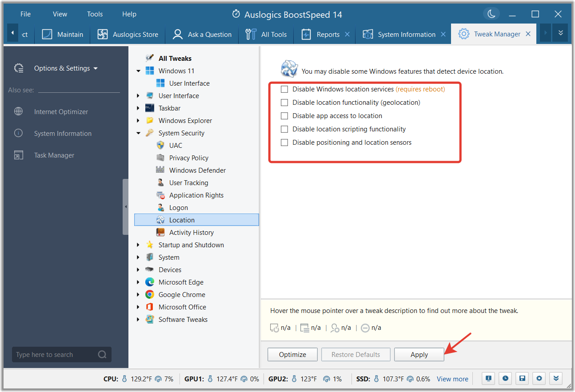Check Disable app access to location
Screen dimensions: 575x392
[284, 116]
